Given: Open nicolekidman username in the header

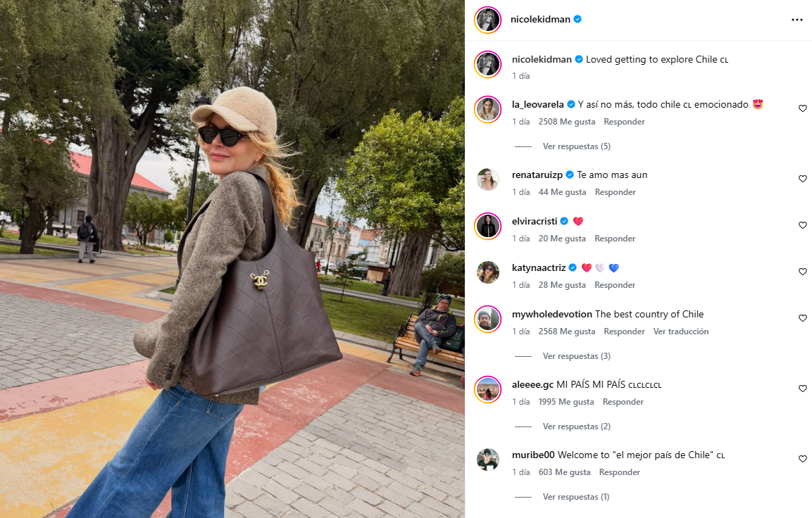Looking at the screenshot, I should [540, 19].
